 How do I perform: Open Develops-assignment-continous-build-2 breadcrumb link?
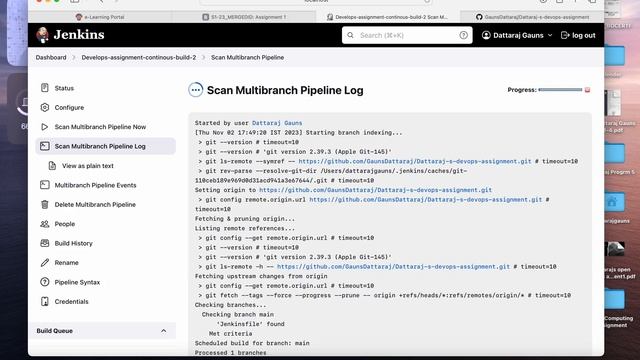139,58
